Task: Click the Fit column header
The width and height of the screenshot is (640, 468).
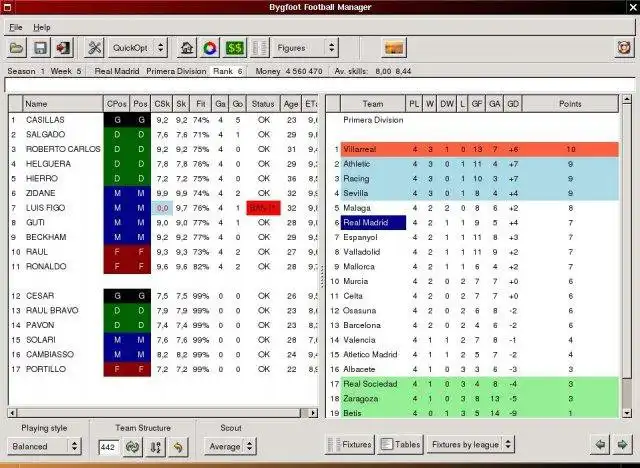Action: 200,104
